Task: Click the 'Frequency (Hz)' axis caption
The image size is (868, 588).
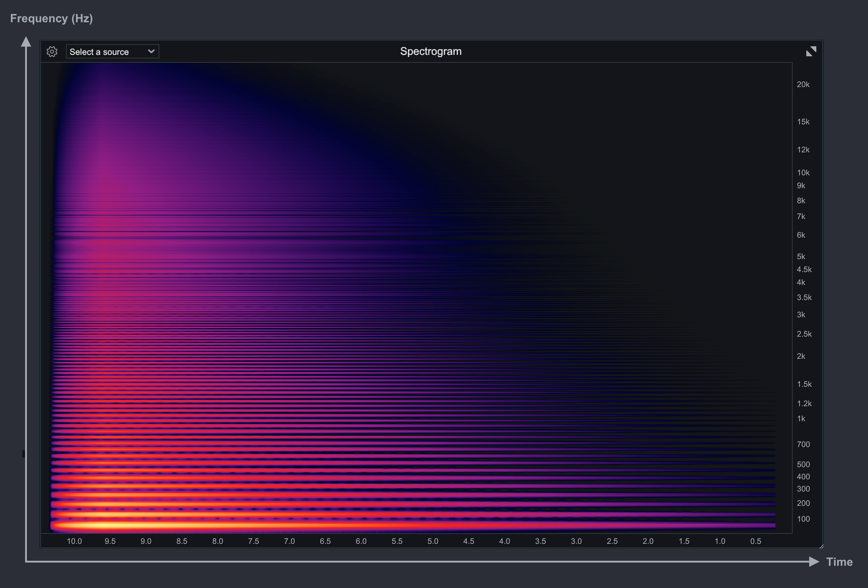Action: [x=52, y=18]
